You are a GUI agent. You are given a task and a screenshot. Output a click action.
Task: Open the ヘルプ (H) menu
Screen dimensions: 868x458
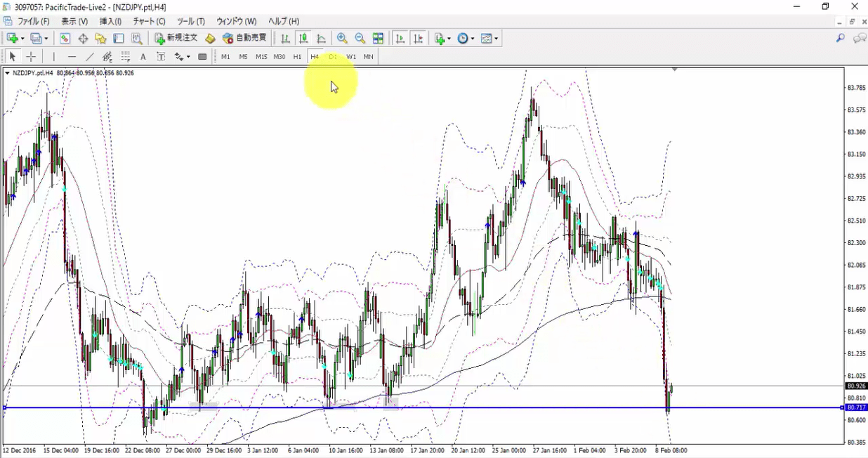pyautogui.click(x=284, y=21)
